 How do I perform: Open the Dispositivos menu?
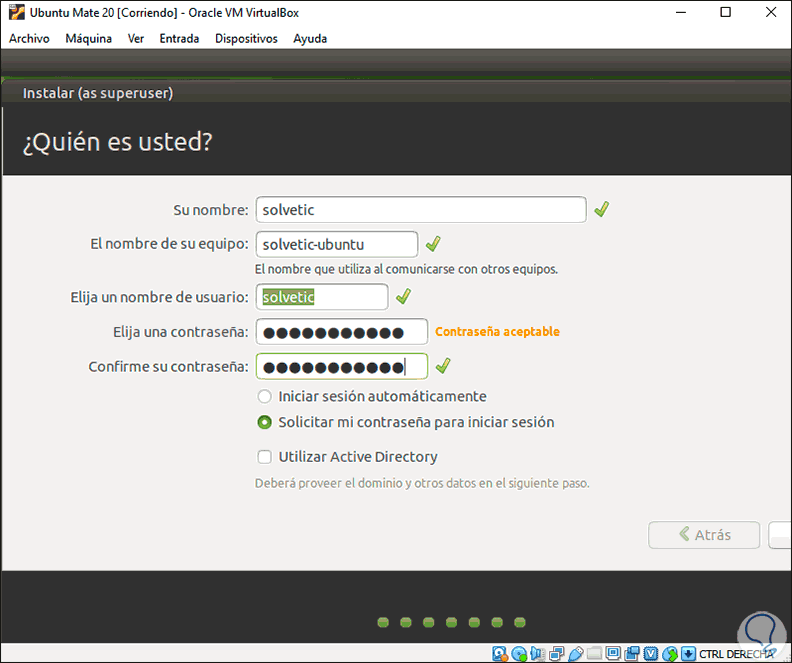[x=246, y=38]
